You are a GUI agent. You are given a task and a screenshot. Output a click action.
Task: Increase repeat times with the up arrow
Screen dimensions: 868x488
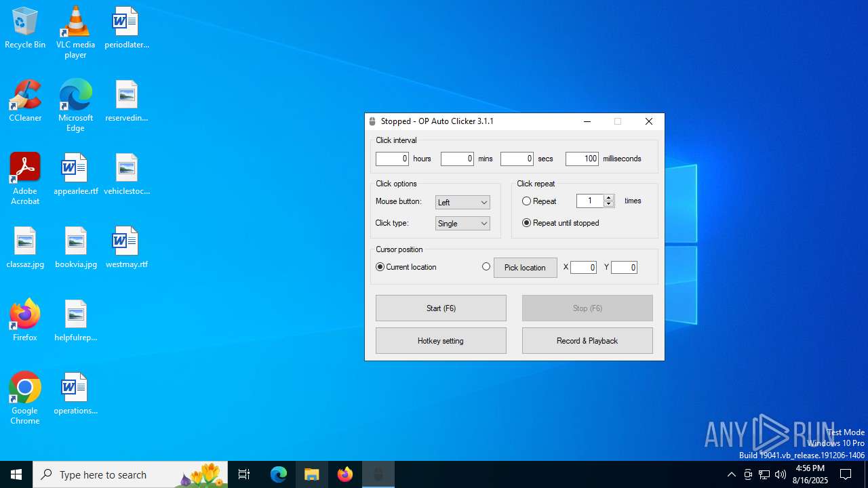(609, 198)
